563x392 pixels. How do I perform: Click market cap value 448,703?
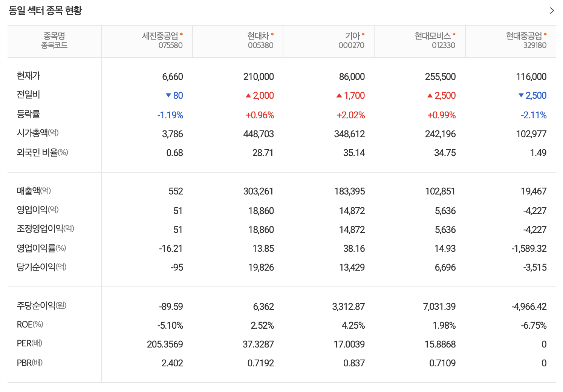[259, 134]
